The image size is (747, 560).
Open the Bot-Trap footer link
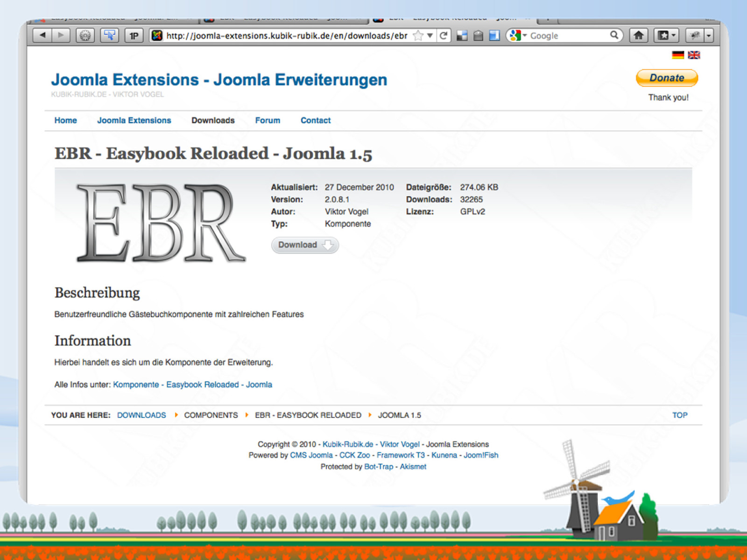[379, 466]
